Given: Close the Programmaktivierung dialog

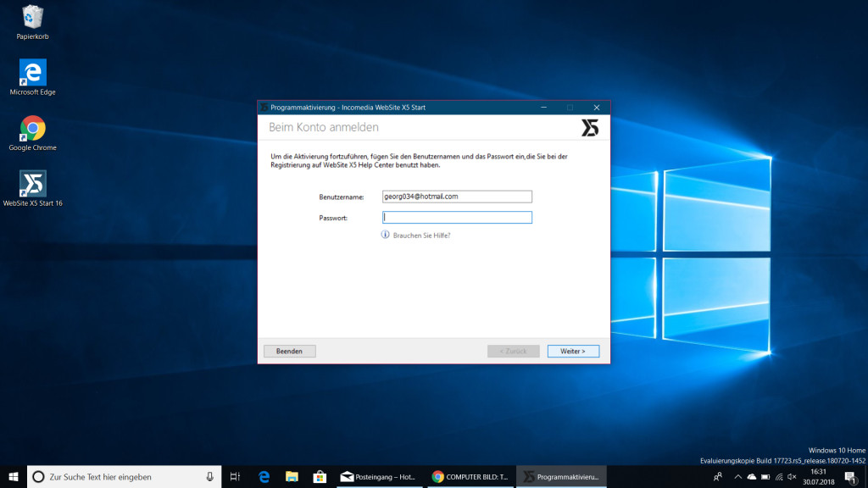Looking at the screenshot, I should 596,108.
